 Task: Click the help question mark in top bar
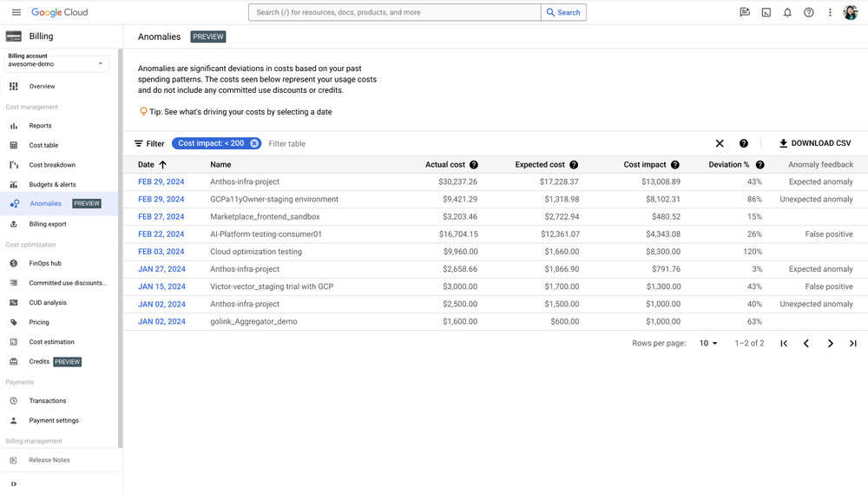point(808,12)
